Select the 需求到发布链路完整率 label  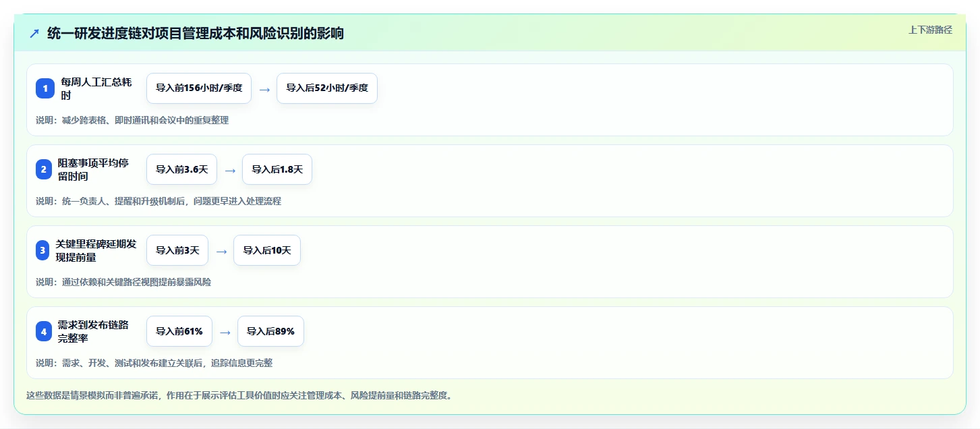(93, 331)
